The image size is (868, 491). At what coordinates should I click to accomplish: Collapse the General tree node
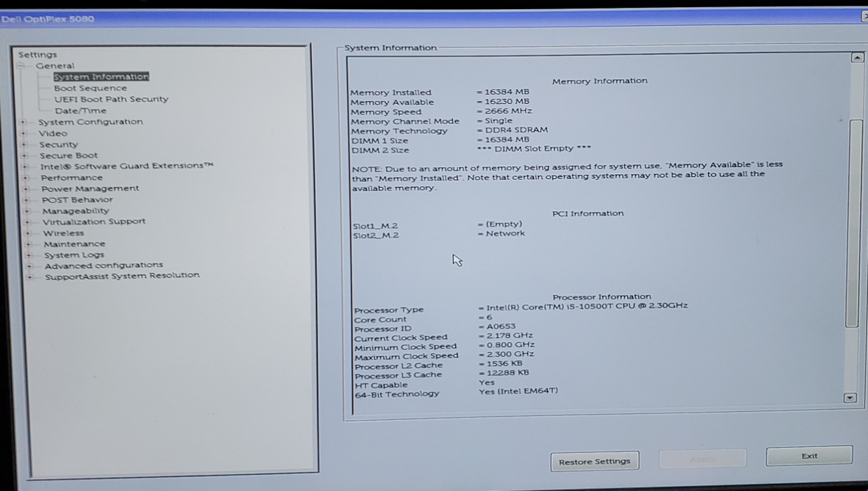21,66
